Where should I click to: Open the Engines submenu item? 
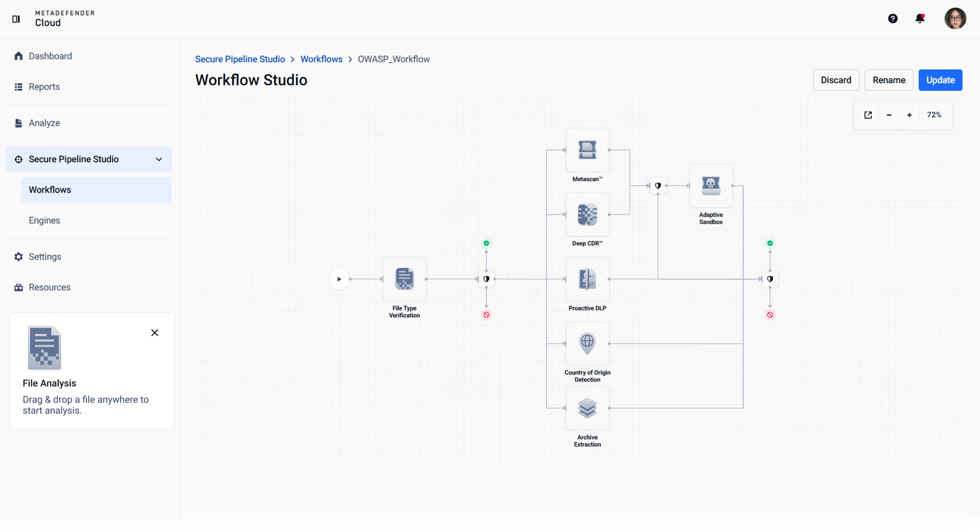click(x=45, y=220)
